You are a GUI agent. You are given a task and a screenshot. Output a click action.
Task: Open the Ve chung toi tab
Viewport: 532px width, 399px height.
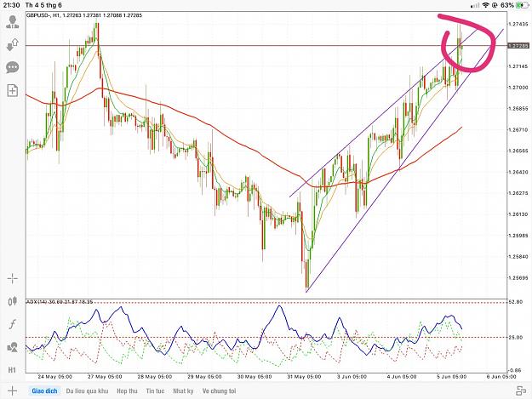pyautogui.click(x=219, y=390)
